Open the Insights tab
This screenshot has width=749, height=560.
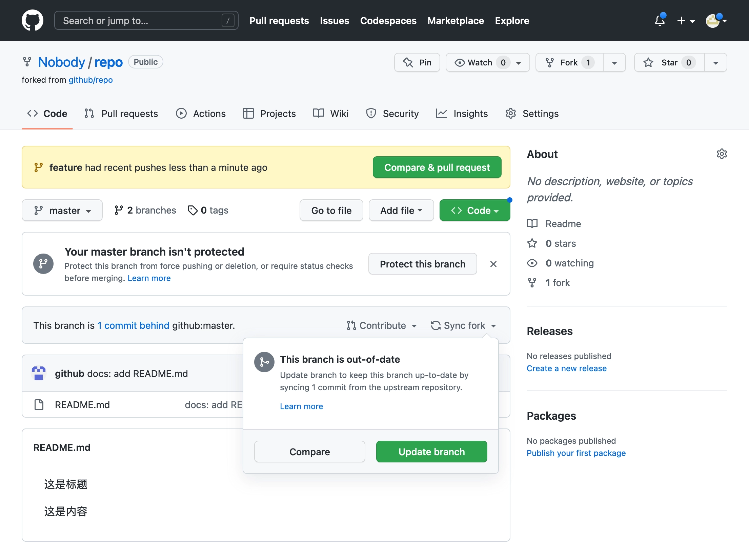[x=462, y=114]
